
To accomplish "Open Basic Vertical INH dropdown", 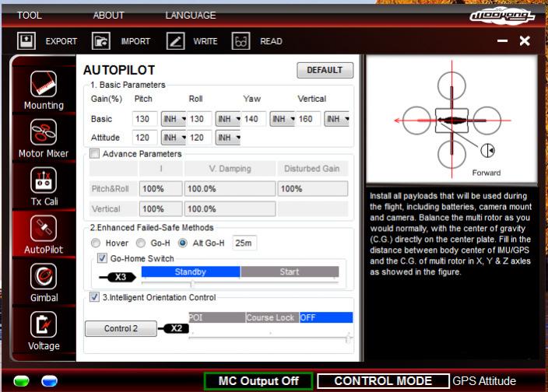I will pos(337,119).
